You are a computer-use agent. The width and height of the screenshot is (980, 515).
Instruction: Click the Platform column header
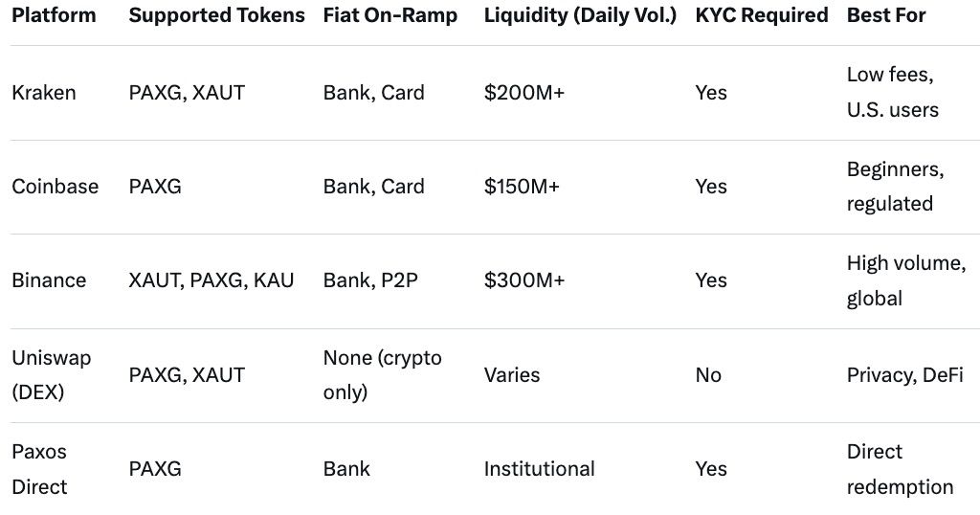click(x=54, y=15)
